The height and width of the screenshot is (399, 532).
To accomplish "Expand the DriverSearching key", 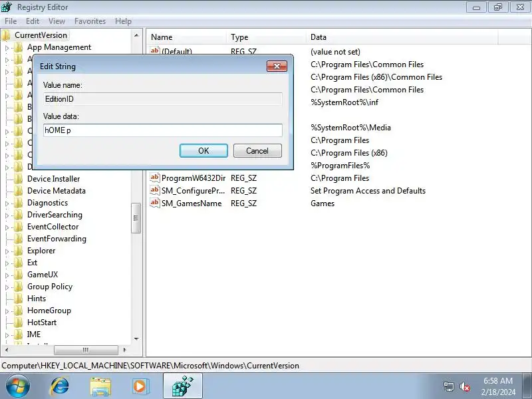I will pyautogui.click(x=7, y=215).
